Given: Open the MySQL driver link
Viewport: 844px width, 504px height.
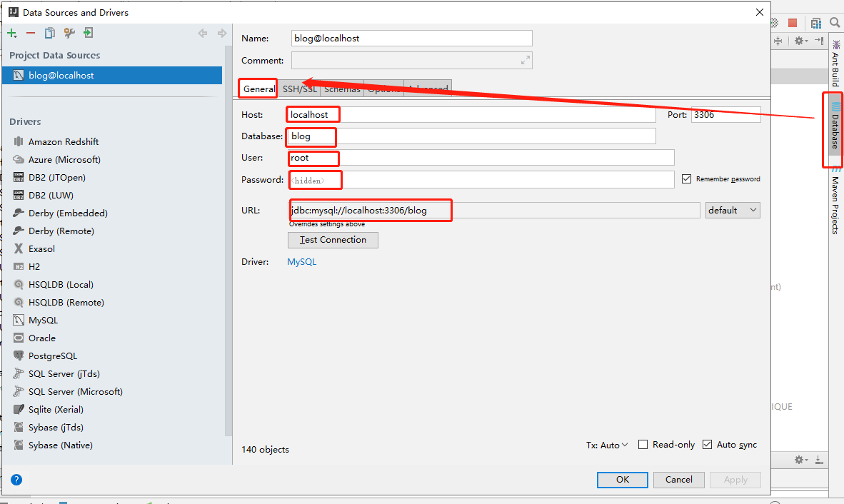Looking at the screenshot, I should pos(302,262).
